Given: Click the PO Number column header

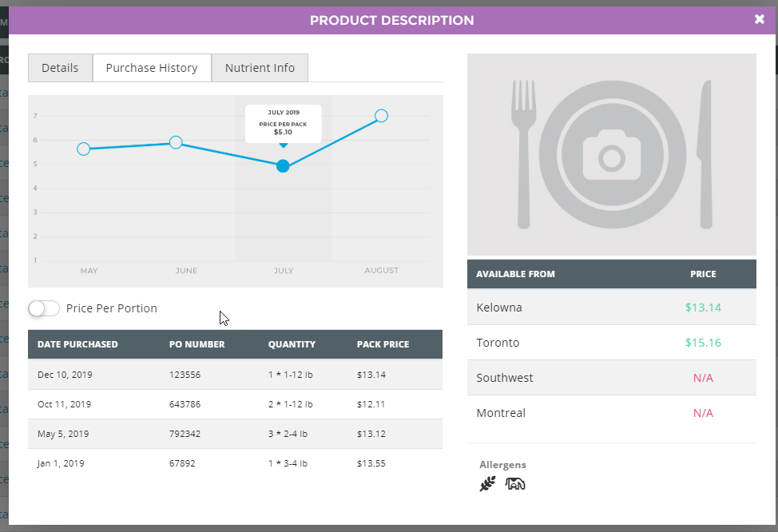Looking at the screenshot, I should [197, 344].
